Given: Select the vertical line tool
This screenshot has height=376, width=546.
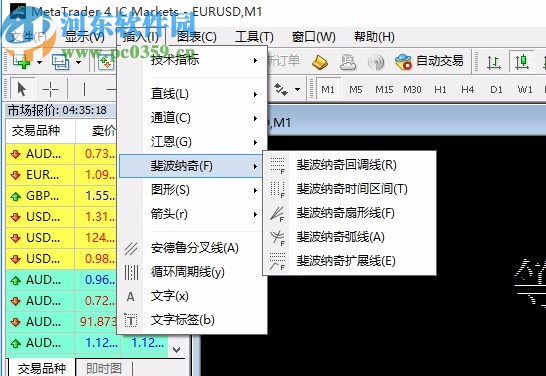Looking at the screenshot, I should point(84,90).
